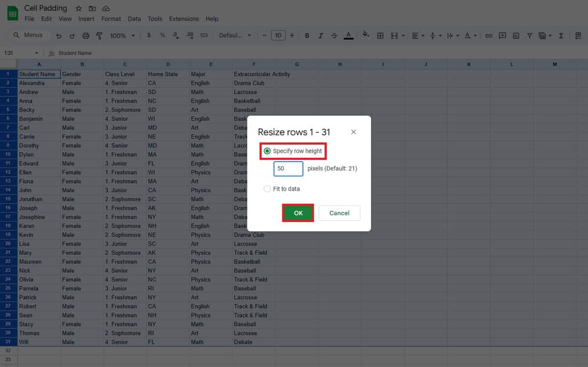
Task: Click the row height pixels input field
Action: click(x=288, y=169)
